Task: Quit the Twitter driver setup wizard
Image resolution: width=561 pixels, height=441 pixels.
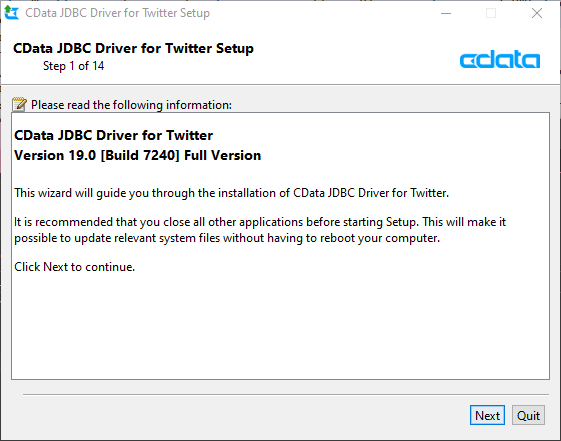Action: point(528,415)
